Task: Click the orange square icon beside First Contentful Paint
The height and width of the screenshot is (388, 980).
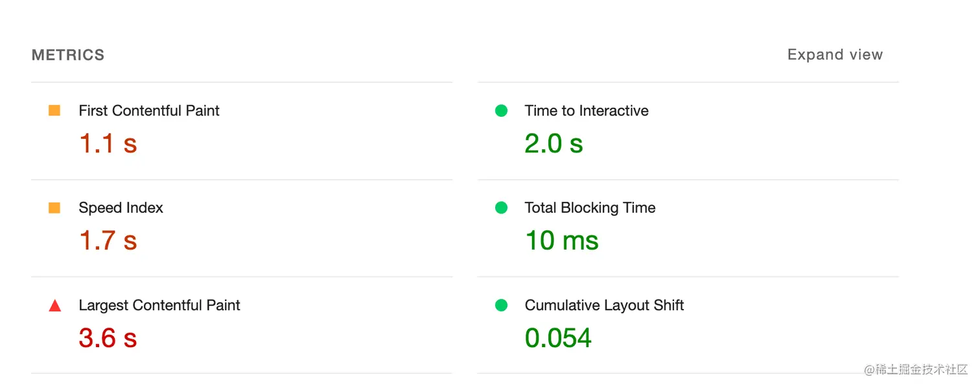Action: pos(54,111)
